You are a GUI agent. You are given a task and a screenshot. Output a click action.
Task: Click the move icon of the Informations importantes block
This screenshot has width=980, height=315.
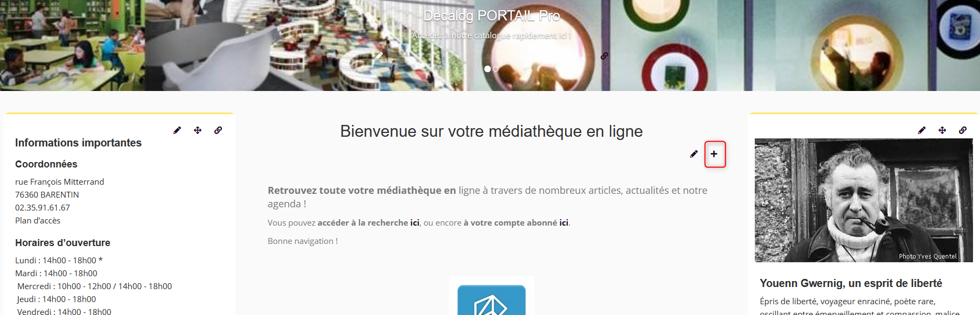[x=198, y=130]
